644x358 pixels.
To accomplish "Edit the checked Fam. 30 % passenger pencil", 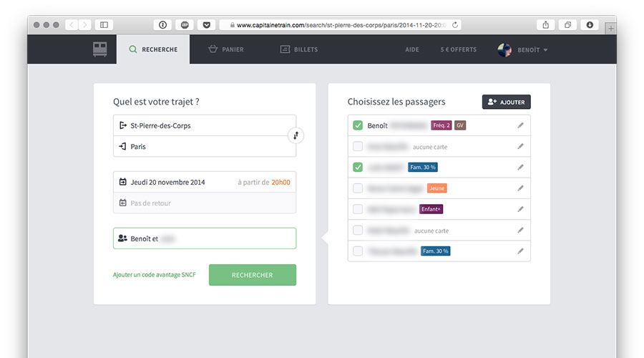I will 520,168.
